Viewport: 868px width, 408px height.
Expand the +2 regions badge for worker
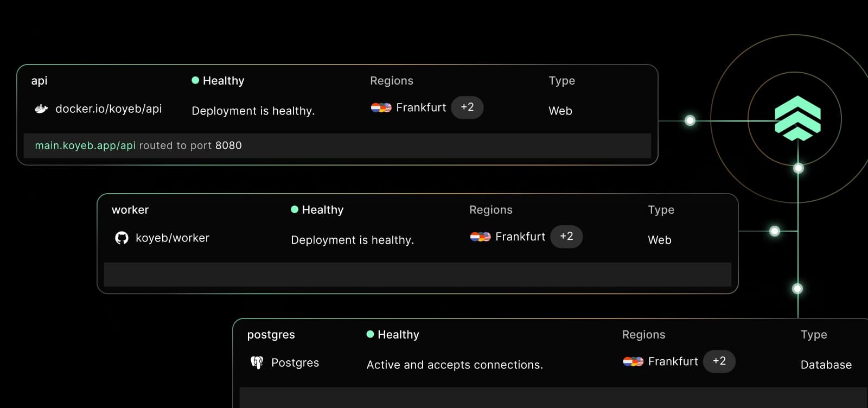click(x=566, y=237)
